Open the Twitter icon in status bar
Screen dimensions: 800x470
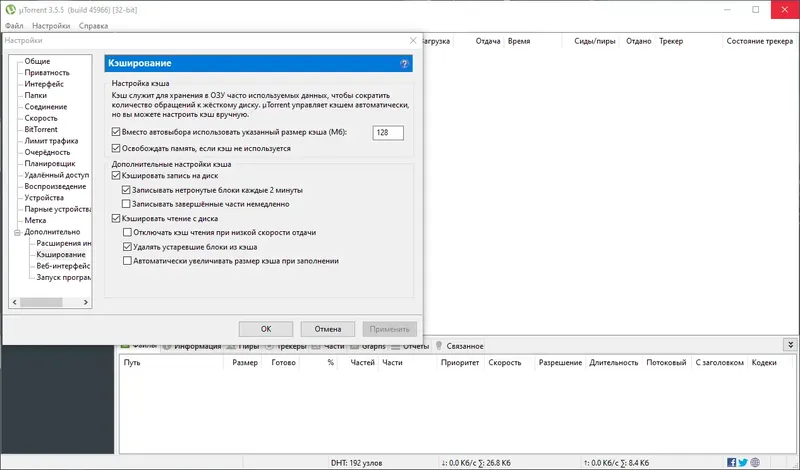tap(743, 462)
